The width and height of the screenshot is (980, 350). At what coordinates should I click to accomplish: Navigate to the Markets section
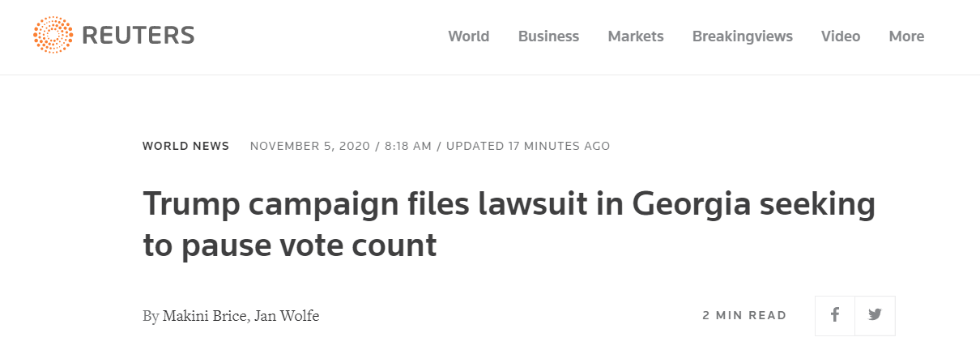click(636, 36)
